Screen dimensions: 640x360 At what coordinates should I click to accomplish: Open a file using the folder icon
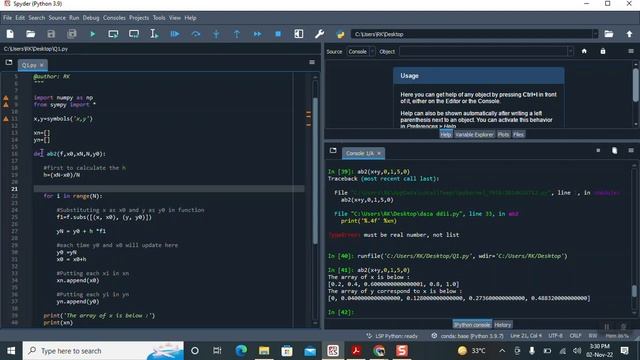point(31,34)
